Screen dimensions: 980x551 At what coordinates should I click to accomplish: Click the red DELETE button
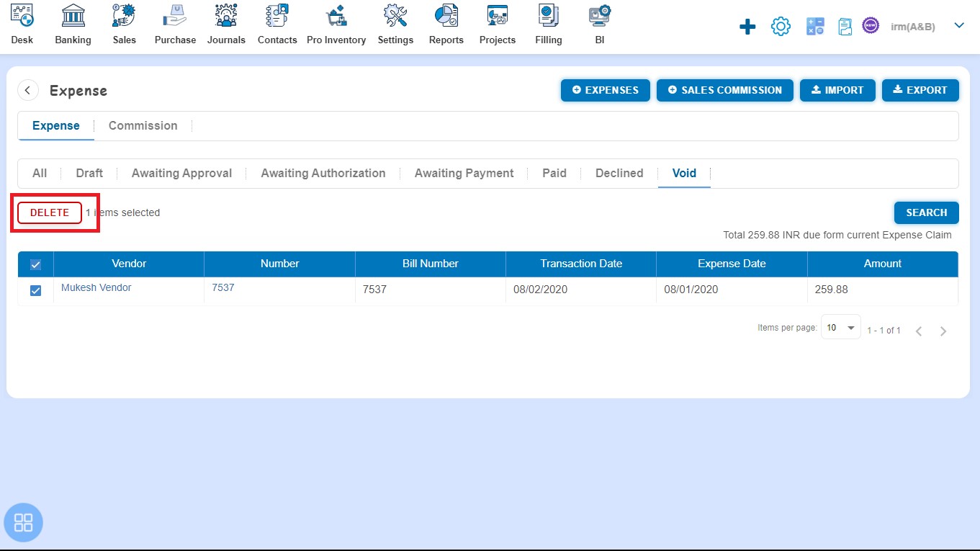tap(50, 212)
